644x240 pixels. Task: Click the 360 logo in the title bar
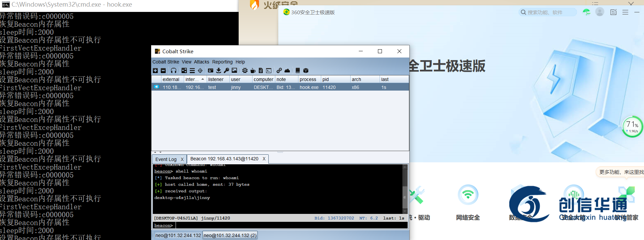coord(286,12)
